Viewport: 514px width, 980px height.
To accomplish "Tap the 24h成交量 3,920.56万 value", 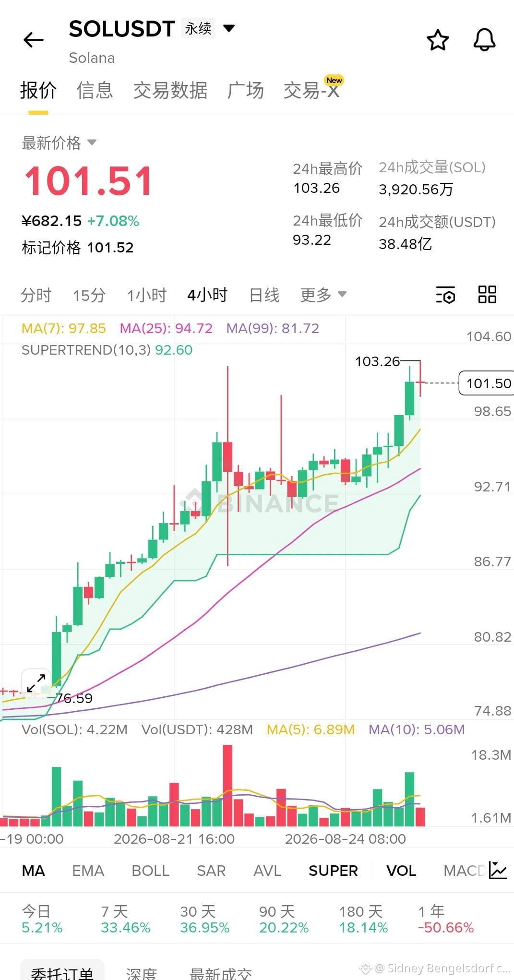I will [416, 190].
